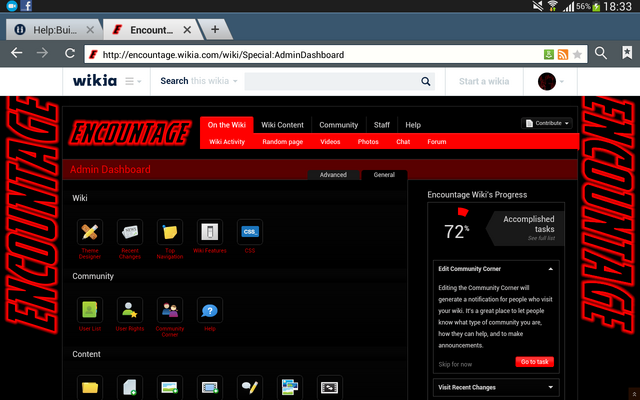The image size is (640, 400).
Task: Open the Videos link
Action: click(330, 142)
